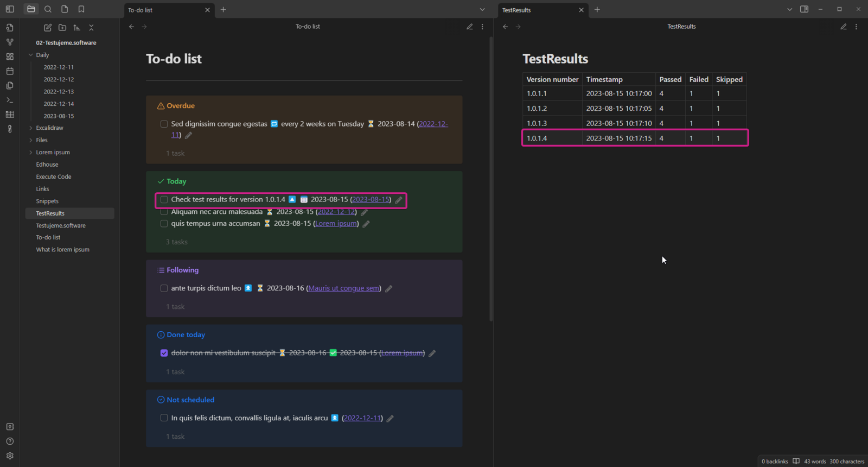Screen dimensions: 868x467
Task: Click the To-do list pane's vertical scrollbar
Action: pos(491,179)
